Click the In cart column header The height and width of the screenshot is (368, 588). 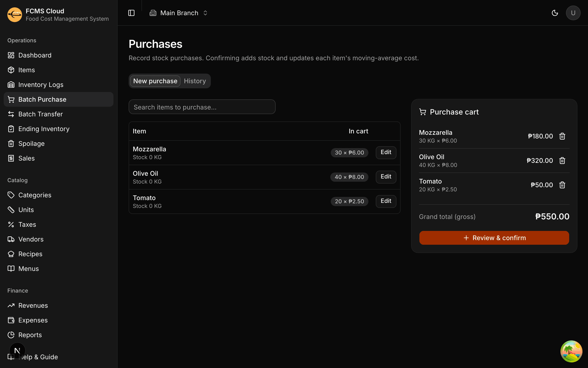point(358,131)
